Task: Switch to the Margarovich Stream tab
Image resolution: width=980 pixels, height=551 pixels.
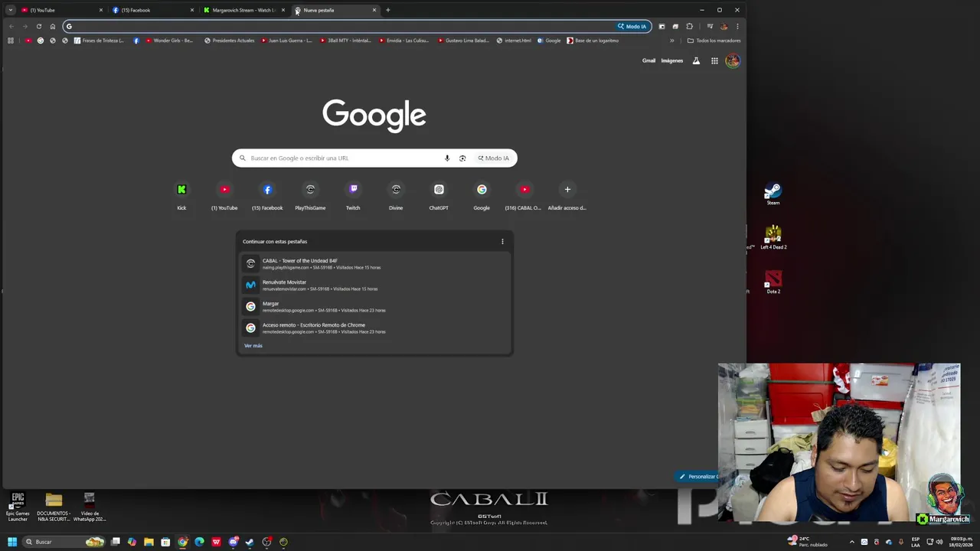Action: coord(243,10)
